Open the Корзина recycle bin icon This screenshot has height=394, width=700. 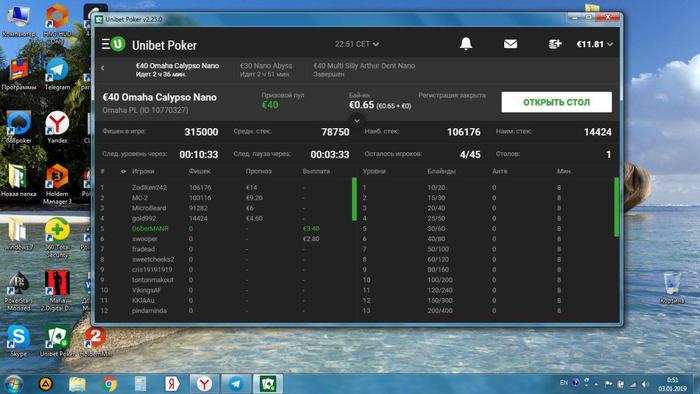click(672, 288)
